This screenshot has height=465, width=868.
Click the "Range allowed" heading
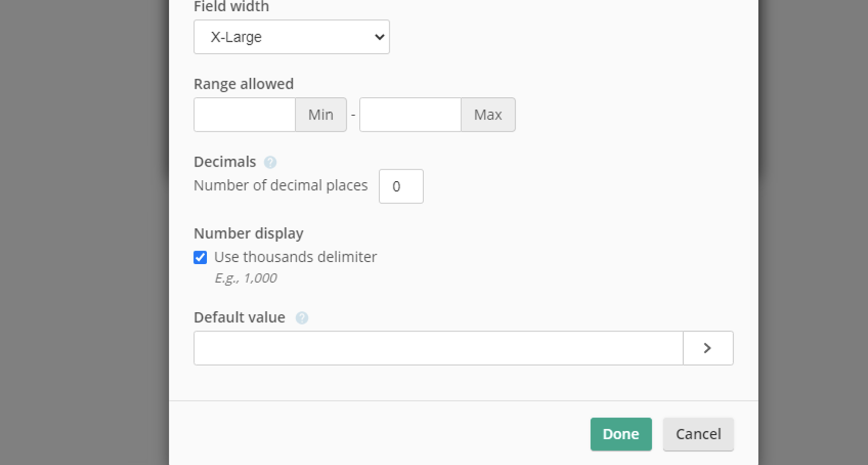[244, 84]
